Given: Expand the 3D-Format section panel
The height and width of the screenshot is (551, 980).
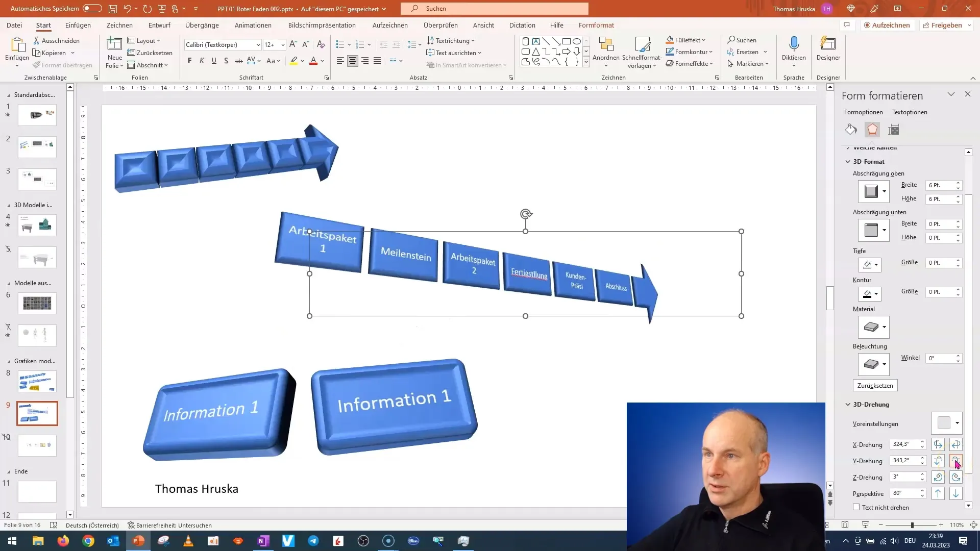Looking at the screenshot, I should point(868,161).
